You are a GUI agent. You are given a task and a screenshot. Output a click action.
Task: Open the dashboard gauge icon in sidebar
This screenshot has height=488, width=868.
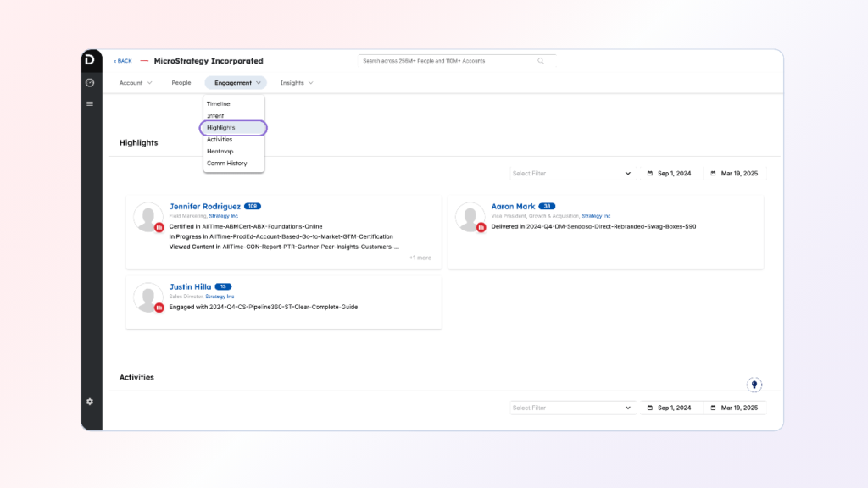click(x=90, y=83)
